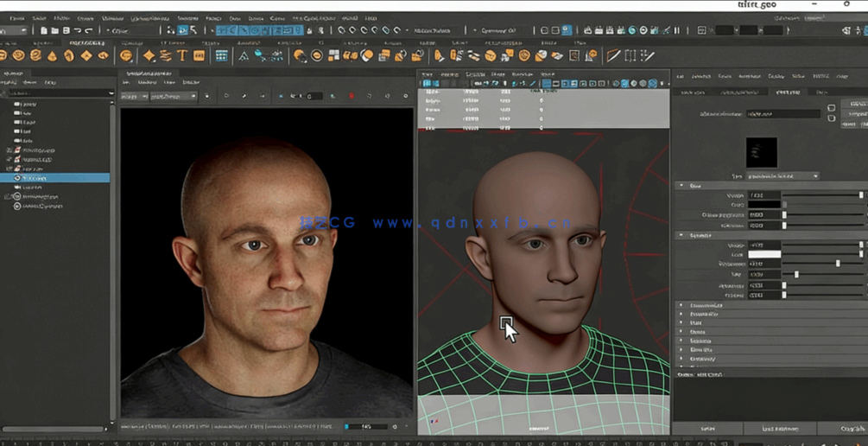Toggle the pause bars icon in status line
Image resolution: width=868 pixels, height=446 pixels.
pyautogui.click(x=676, y=30)
